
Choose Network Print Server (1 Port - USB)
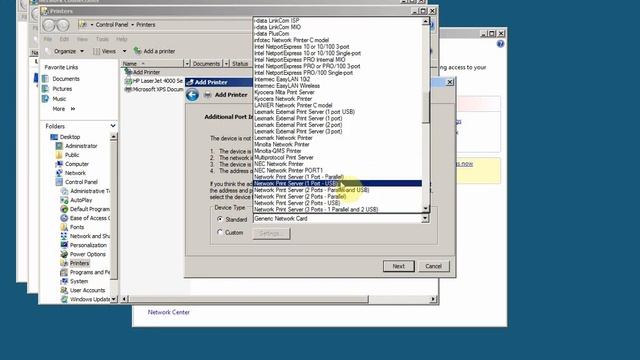(337, 183)
